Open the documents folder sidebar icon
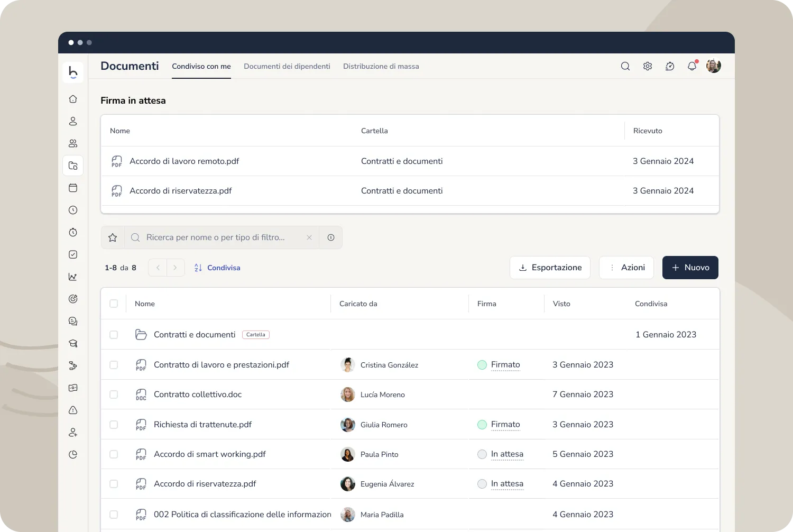793x532 pixels. (73, 166)
